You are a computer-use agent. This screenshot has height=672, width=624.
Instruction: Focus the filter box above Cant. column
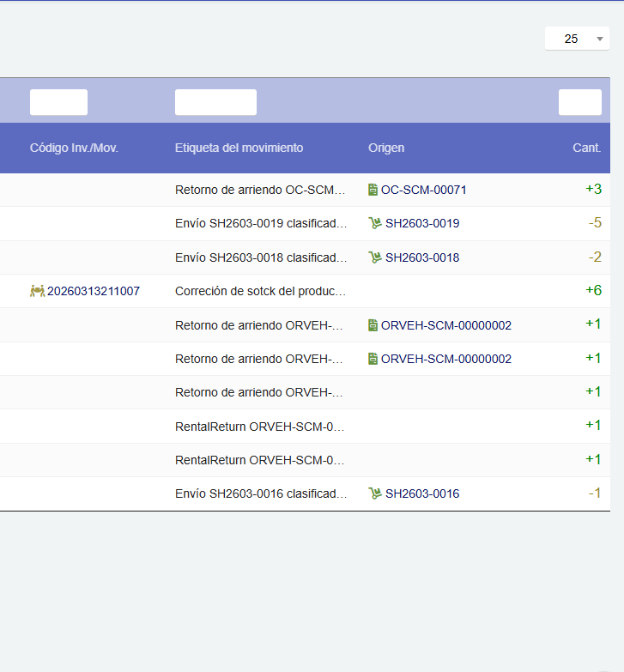(x=579, y=102)
